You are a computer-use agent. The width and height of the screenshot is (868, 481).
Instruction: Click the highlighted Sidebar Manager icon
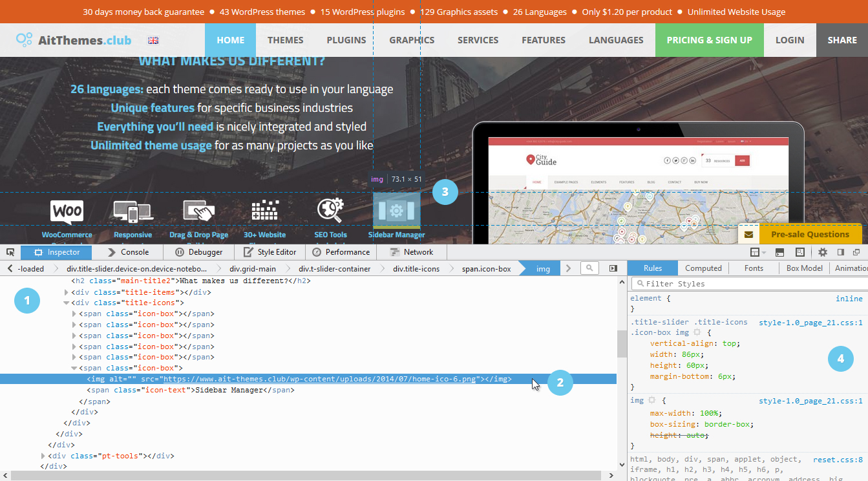pyautogui.click(x=397, y=210)
